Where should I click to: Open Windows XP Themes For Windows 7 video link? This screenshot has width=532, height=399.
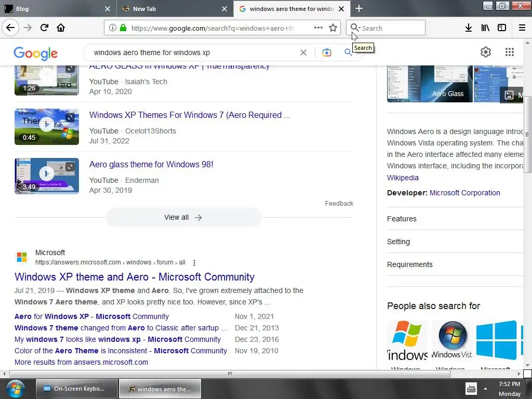tap(189, 115)
